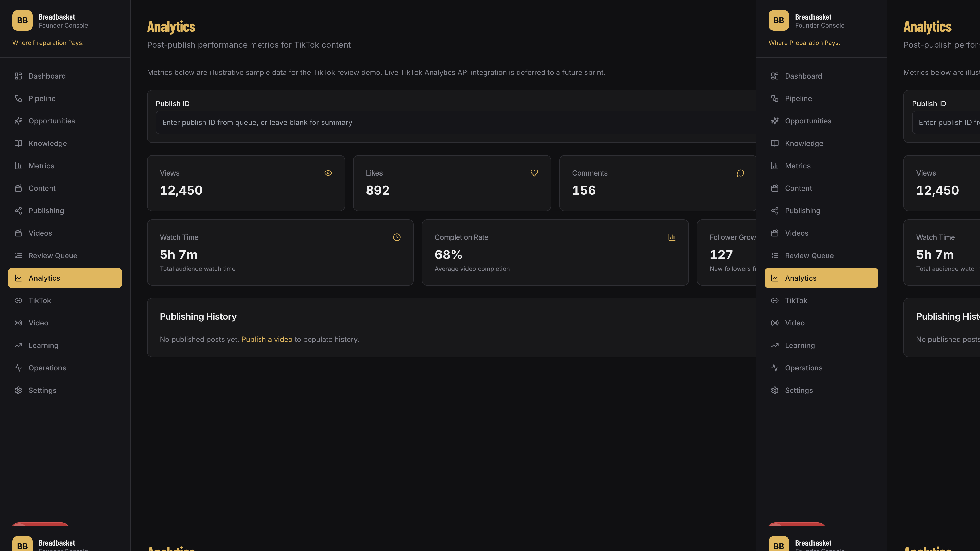Image resolution: width=980 pixels, height=551 pixels.
Task: Click the 'Follower Grow' card title
Action: pyautogui.click(x=733, y=237)
